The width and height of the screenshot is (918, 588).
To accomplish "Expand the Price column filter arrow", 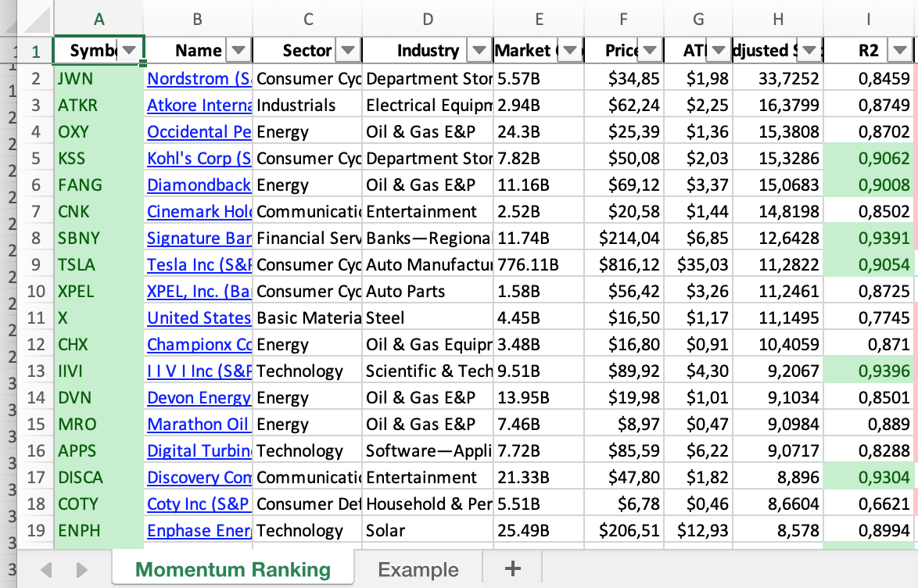I will pyautogui.click(x=651, y=51).
